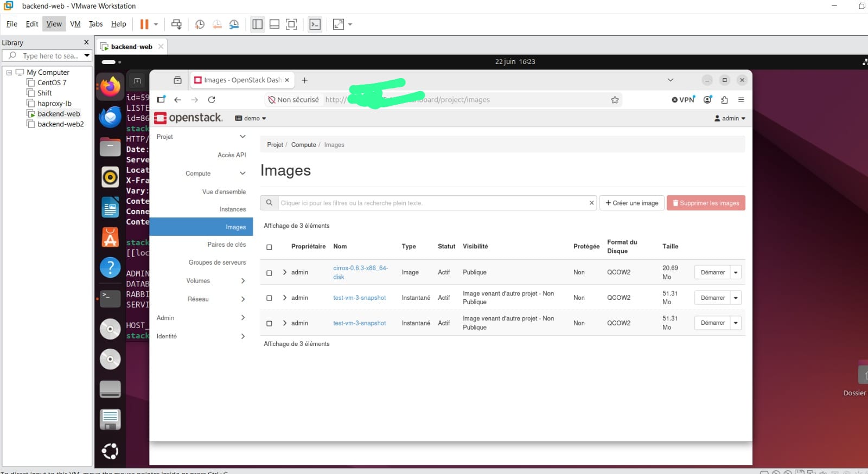The width and height of the screenshot is (868, 474).
Task: Collapse My Computer tree in VMware library
Action: [9, 72]
